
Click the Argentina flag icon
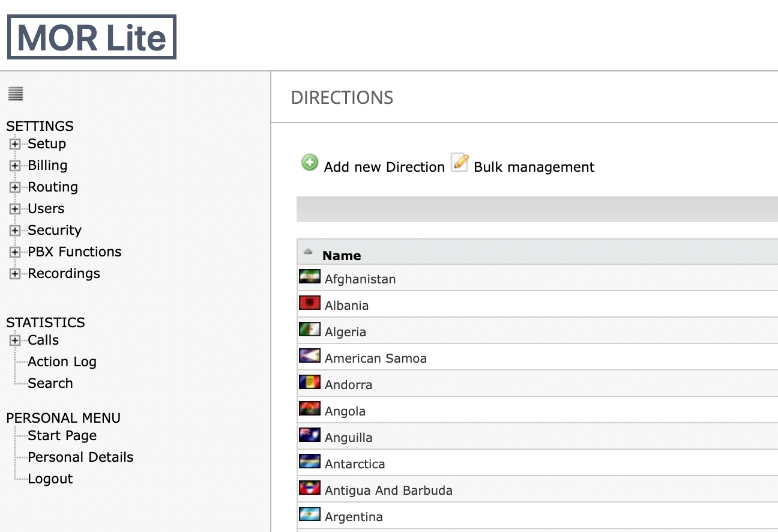310,515
